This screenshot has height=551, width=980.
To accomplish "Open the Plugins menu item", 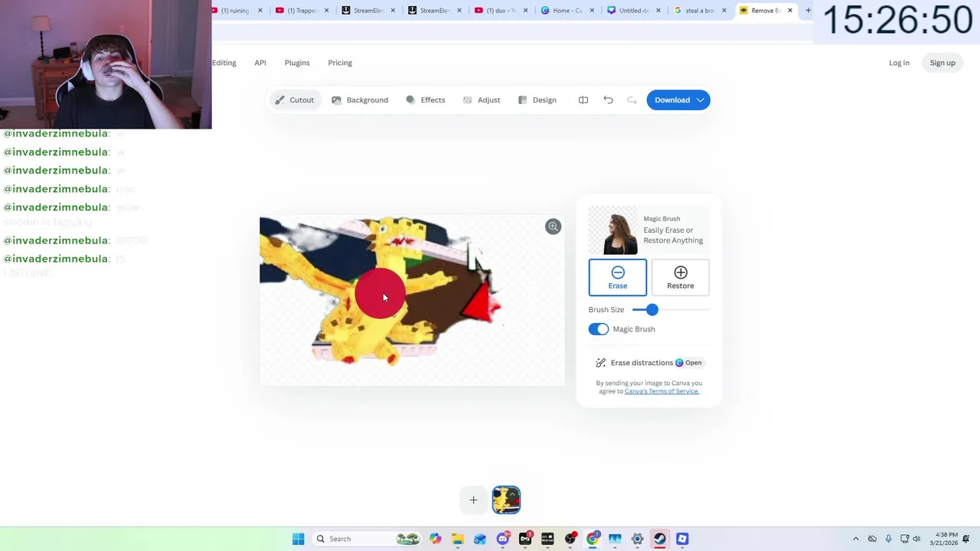I will pos(297,63).
